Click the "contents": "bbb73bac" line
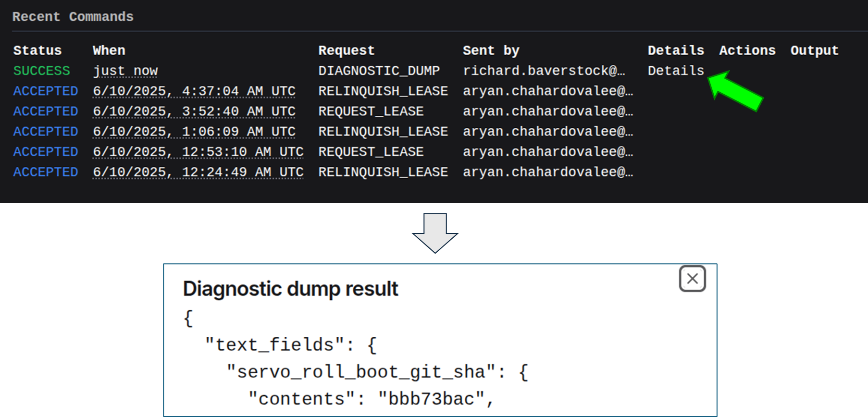This screenshot has width=868, height=417. pyautogui.click(x=371, y=399)
